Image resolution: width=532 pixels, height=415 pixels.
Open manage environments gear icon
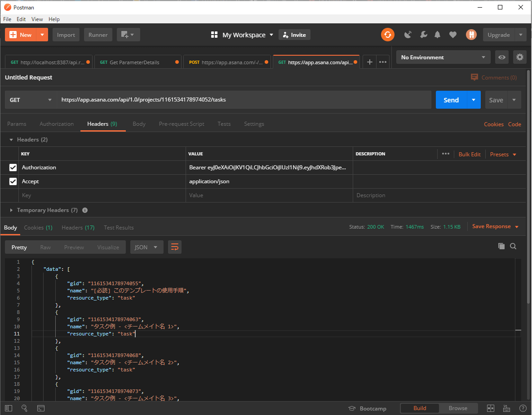(x=519, y=57)
